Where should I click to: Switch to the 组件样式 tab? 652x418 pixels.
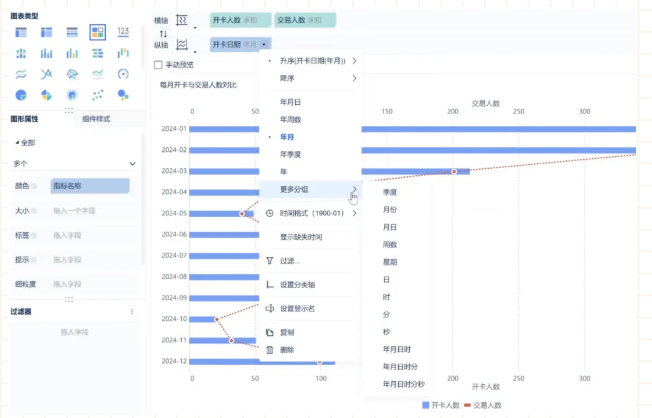coord(95,119)
